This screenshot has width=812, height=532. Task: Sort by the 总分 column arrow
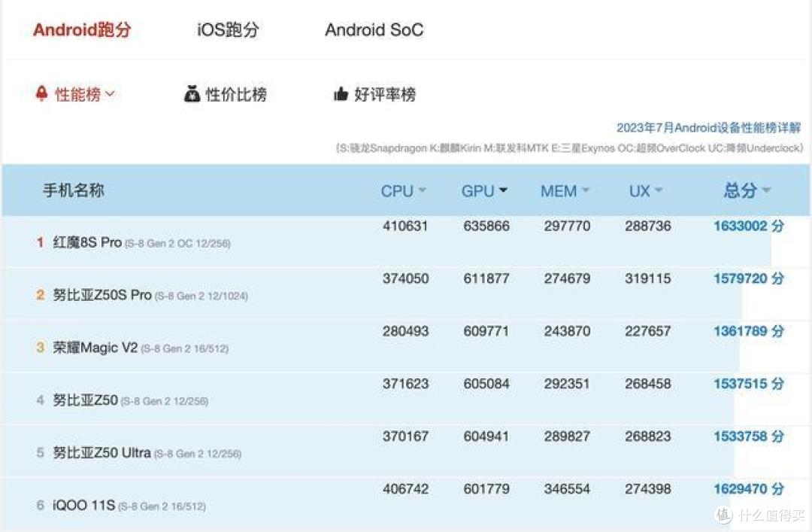click(x=766, y=190)
